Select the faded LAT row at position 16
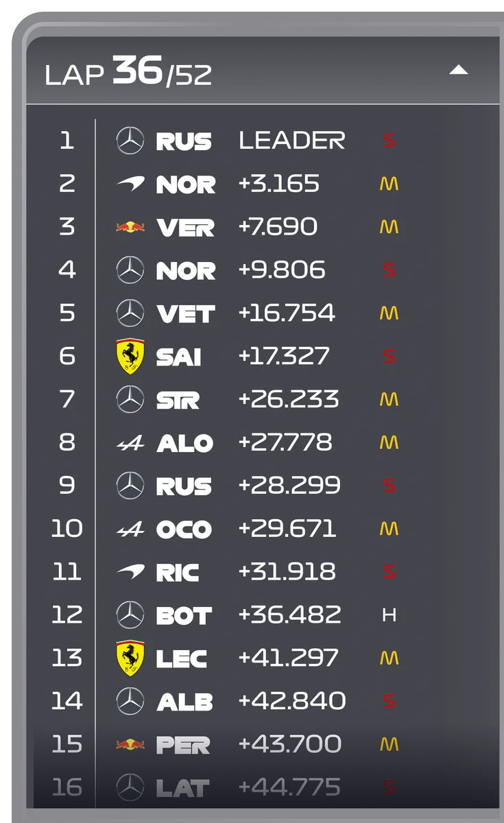 263,787
